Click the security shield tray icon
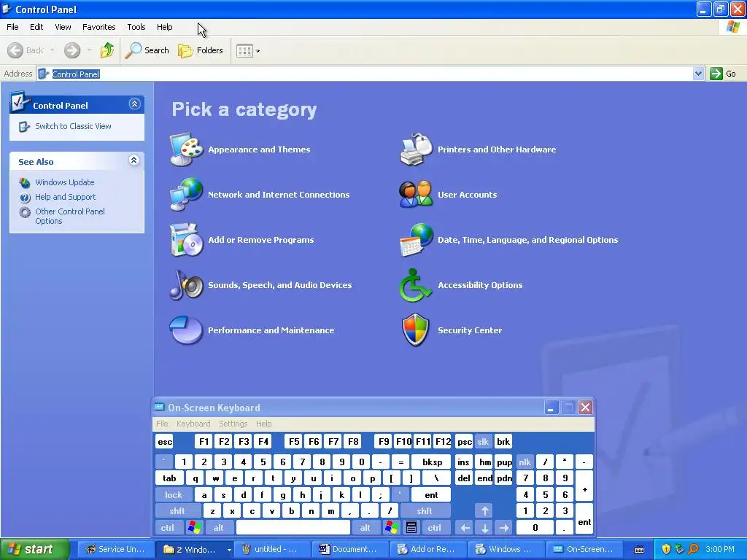This screenshot has height=560, width=747. 666,549
